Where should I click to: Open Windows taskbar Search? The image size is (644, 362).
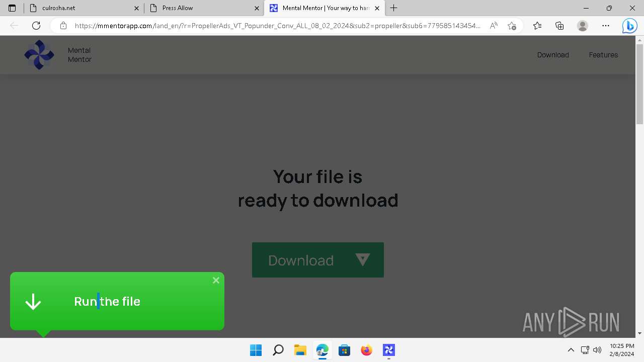278,350
